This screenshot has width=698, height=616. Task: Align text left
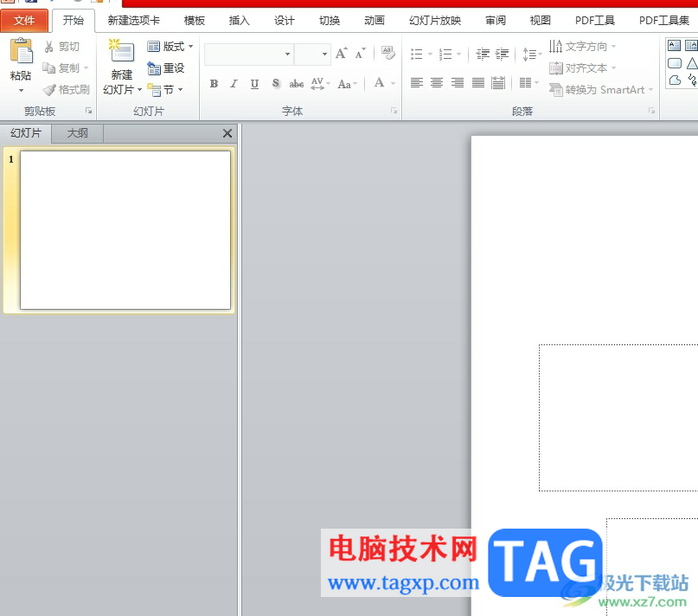click(x=417, y=83)
